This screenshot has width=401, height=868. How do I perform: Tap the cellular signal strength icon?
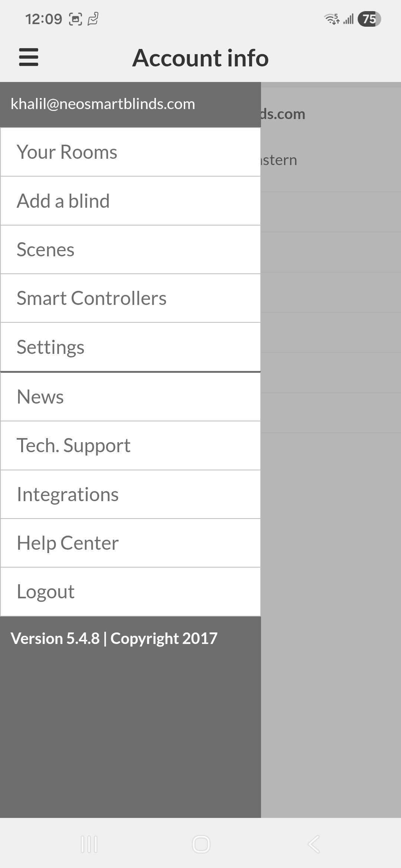tap(348, 19)
